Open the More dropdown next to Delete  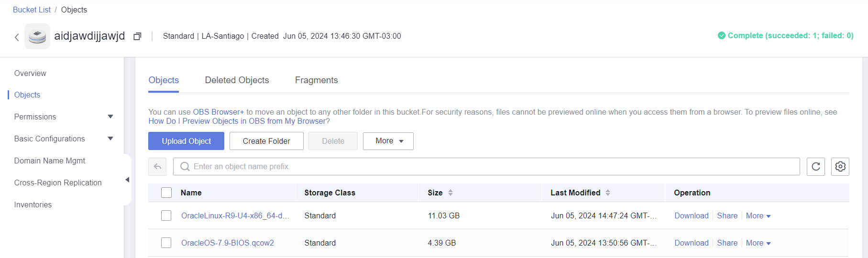[x=388, y=141]
